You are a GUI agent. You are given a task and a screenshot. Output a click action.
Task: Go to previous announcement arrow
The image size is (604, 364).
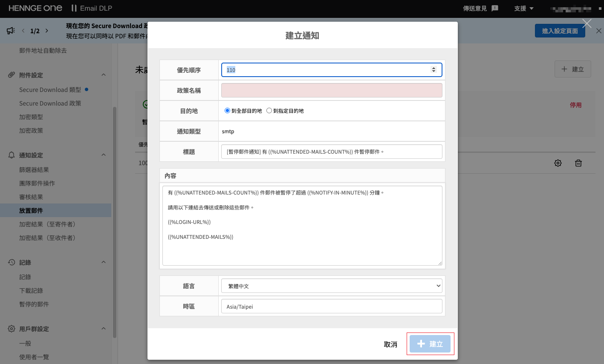coord(23,31)
